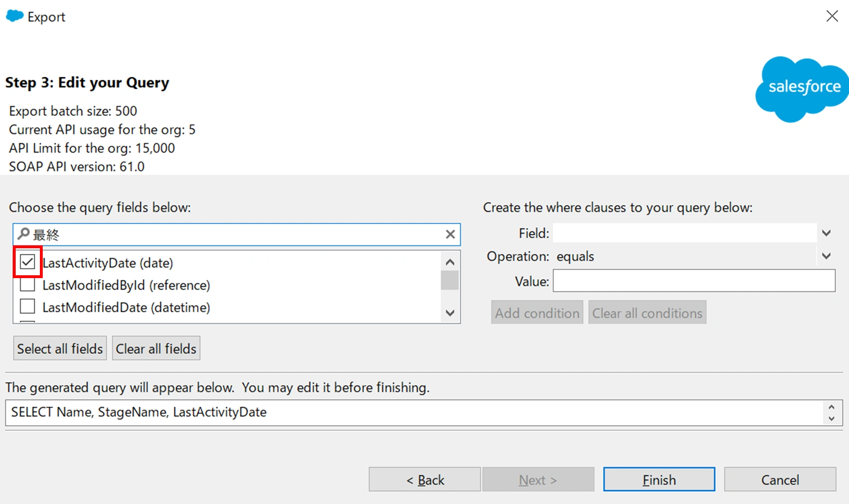Viewport: 849px width, 504px height.
Task: Click the large Salesforce logo
Action: pos(802,89)
